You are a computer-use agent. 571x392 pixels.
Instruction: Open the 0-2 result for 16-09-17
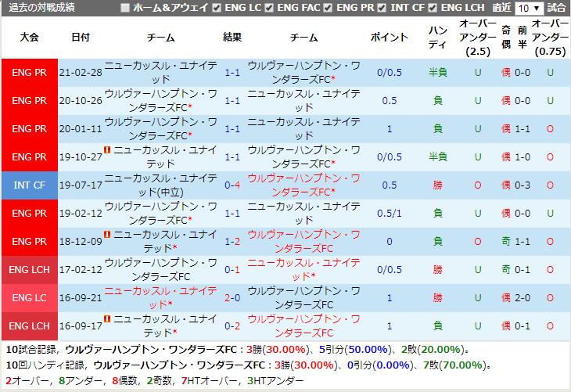tap(232, 326)
